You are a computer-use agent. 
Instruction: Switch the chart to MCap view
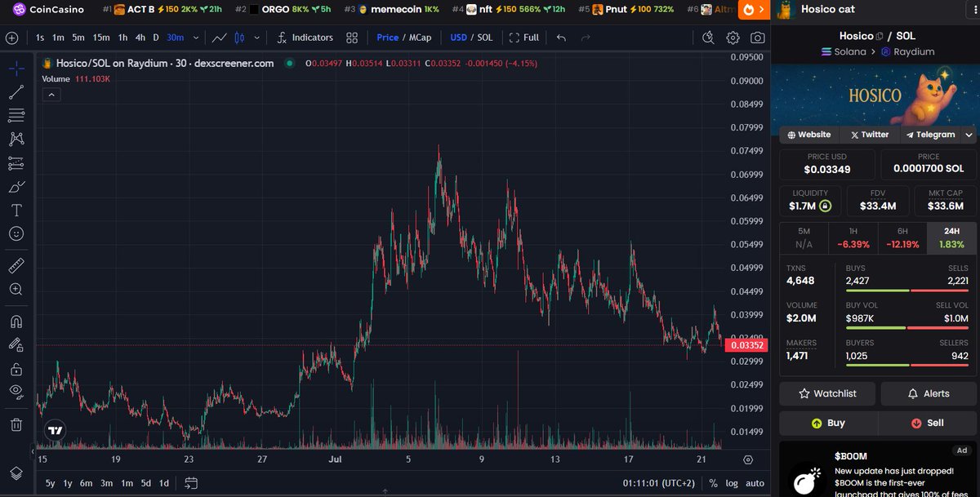pyautogui.click(x=421, y=38)
